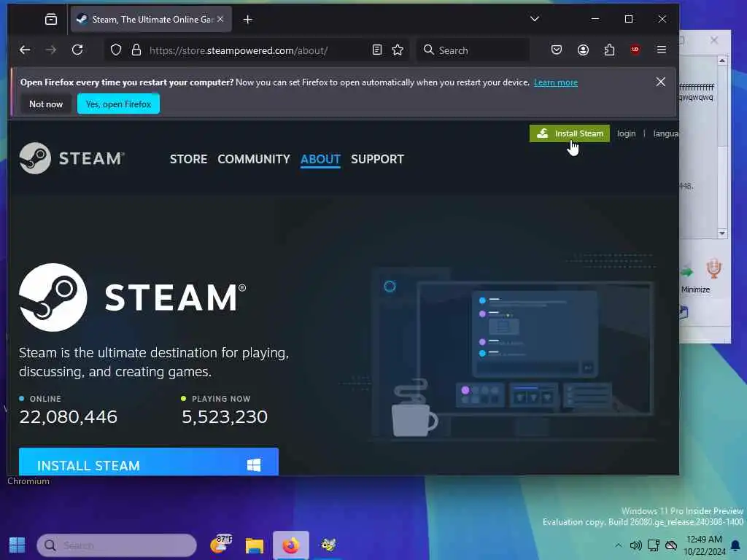Open Windows Start menu
The width and height of the screenshot is (747, 560).
pyautogui.click(x=18, y=545)
